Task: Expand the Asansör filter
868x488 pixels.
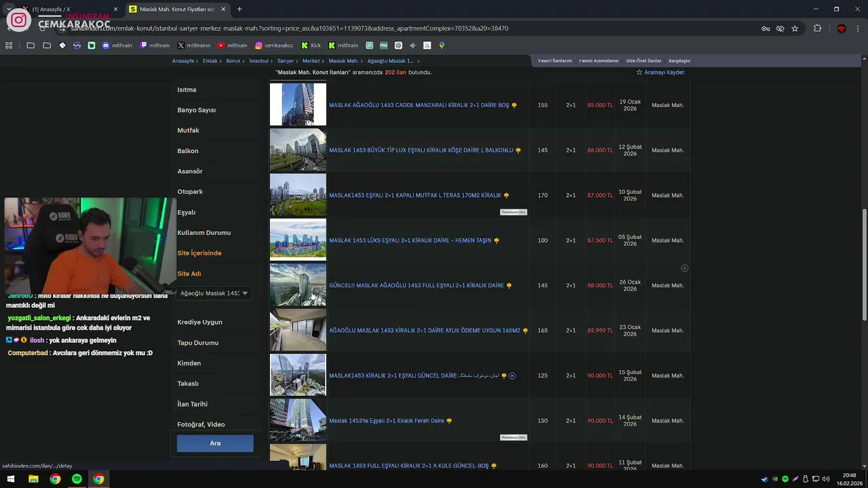Action: [190, 171]
